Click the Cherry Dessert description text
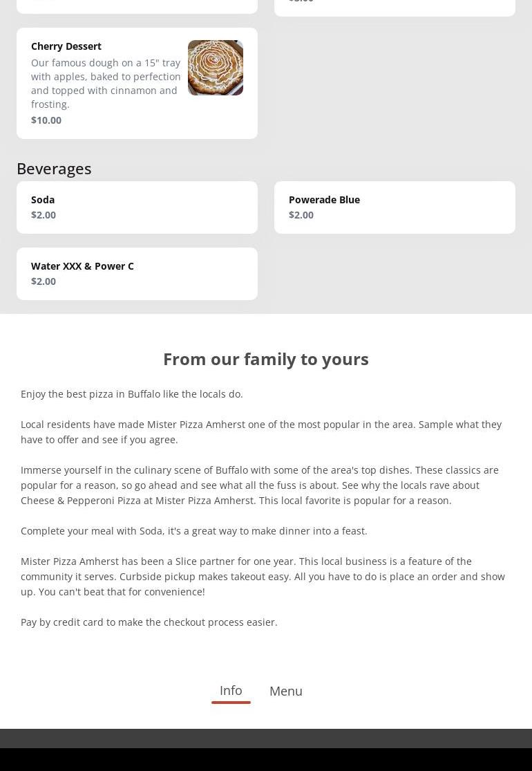532x771 pixels. [106, 83]
